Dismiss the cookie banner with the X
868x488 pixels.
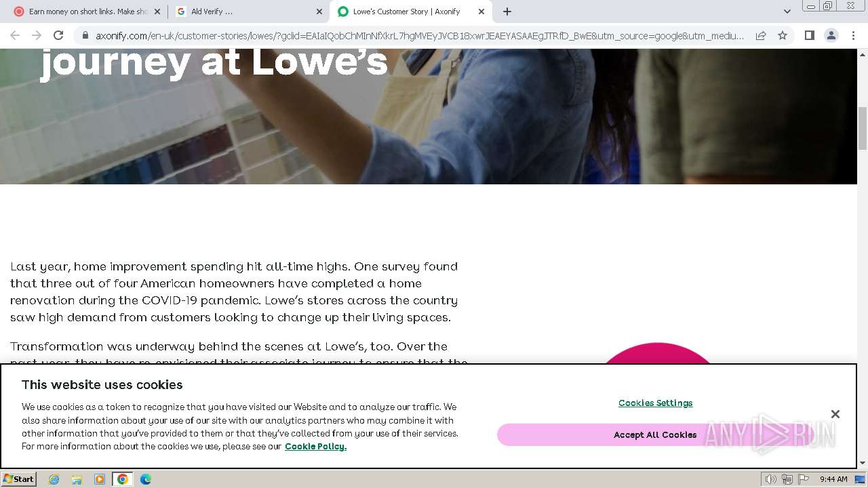click(x=835, y=414)
